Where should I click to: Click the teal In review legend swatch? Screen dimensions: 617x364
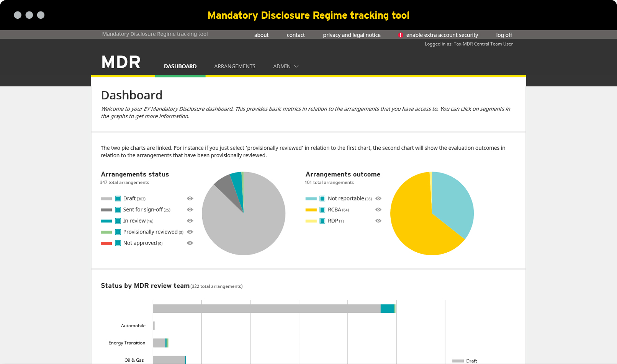tap(106, 221)
